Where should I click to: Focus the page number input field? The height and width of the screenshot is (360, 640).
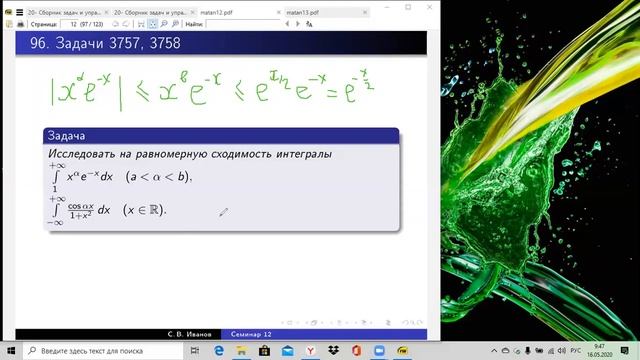pyautogui.click(x=69, y=24)
